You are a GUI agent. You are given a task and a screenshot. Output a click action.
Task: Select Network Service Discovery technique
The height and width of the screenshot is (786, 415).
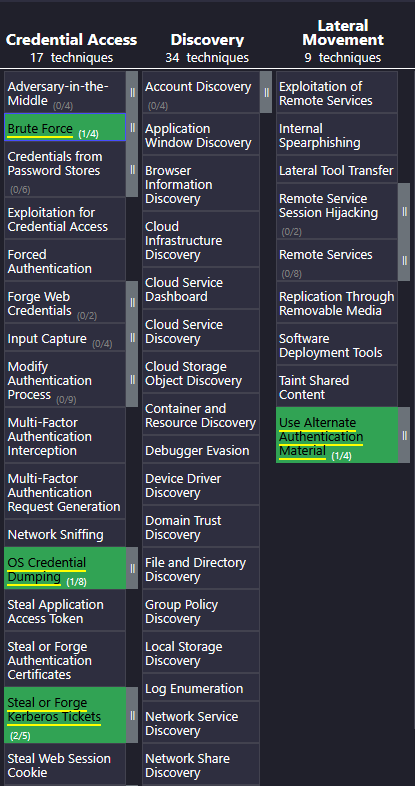tap(201, 722)
